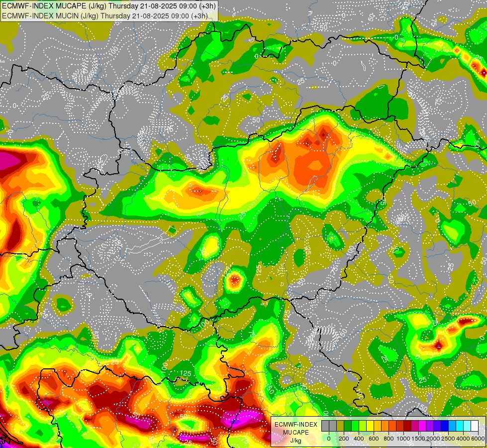Viewport: 487px width, 448px height.
Task: Click the legend scale label 200
Action: 344,439
